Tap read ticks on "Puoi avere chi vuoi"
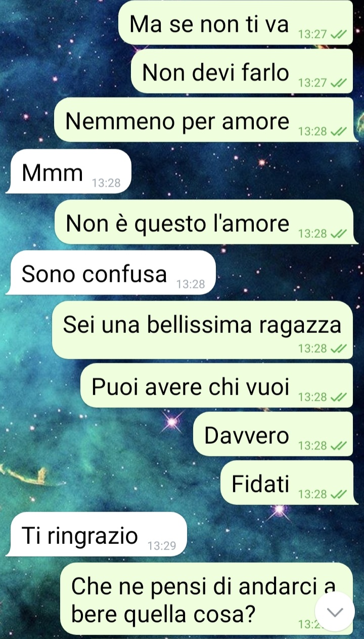This screenshot has width=364, height=639. pyautogui.click(x=338, y=397)
